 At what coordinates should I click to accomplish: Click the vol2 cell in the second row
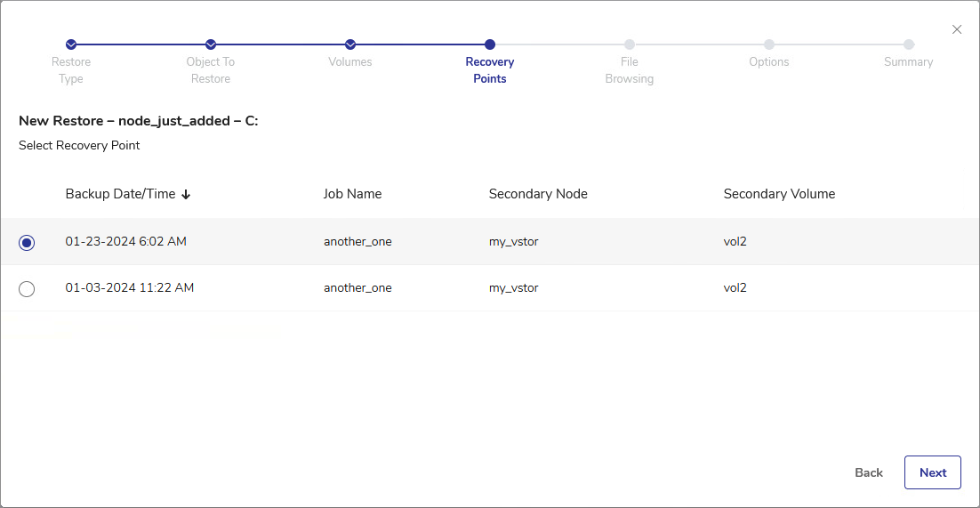click(735, 288)
